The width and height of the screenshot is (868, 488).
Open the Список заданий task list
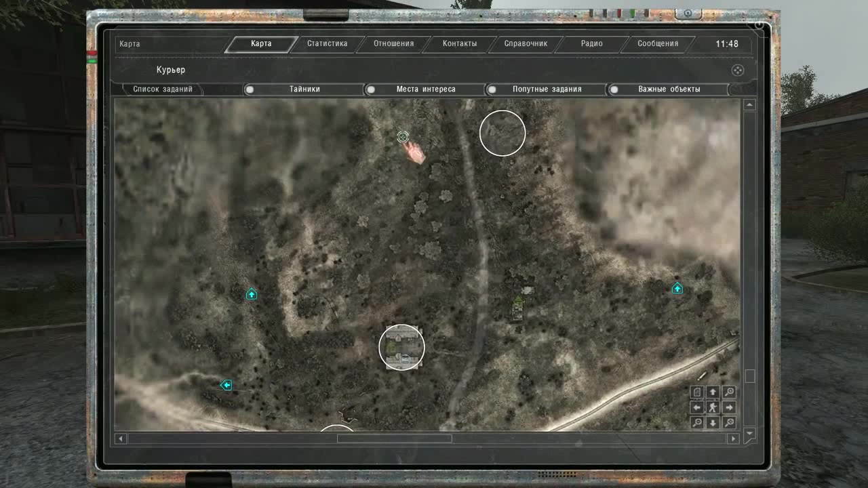pos(163,89)
